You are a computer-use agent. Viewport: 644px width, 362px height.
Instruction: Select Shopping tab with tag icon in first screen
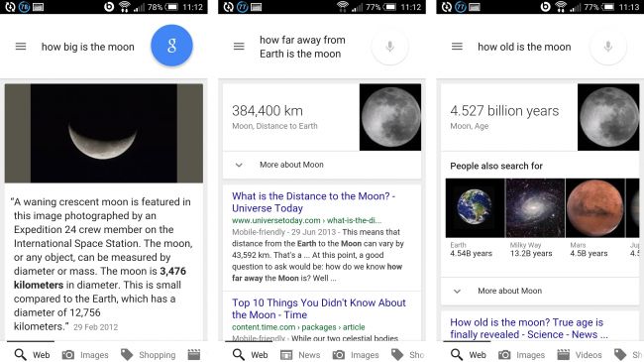149,355
